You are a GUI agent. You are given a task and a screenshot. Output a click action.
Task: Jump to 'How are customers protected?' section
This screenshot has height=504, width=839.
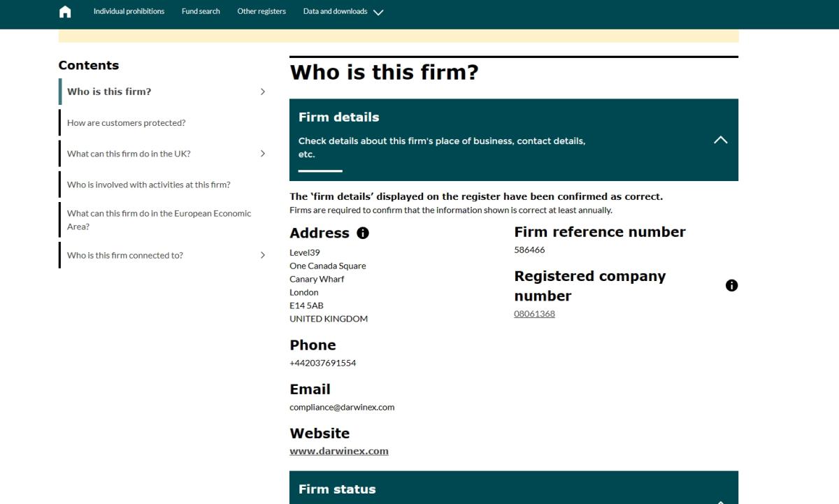coord(127,123)
